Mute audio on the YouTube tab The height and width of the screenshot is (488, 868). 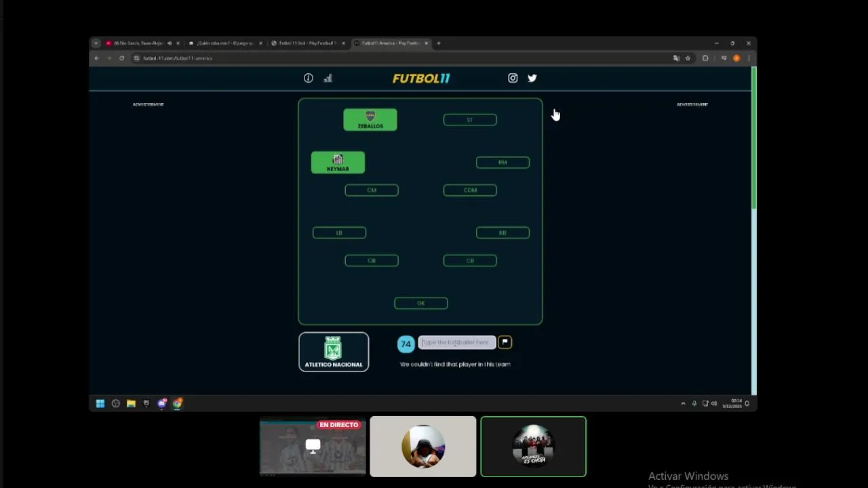pyautogui.click(x=170, y=43)
